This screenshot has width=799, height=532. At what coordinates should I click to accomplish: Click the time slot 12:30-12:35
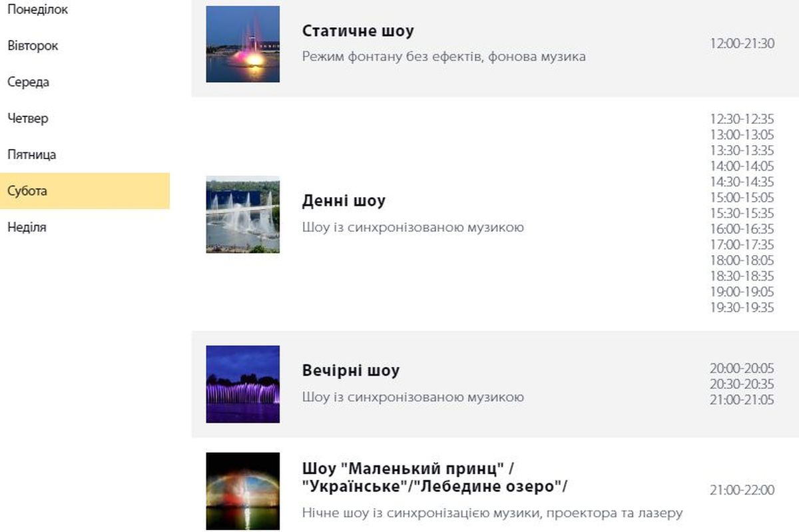click(x=742, y=119)
